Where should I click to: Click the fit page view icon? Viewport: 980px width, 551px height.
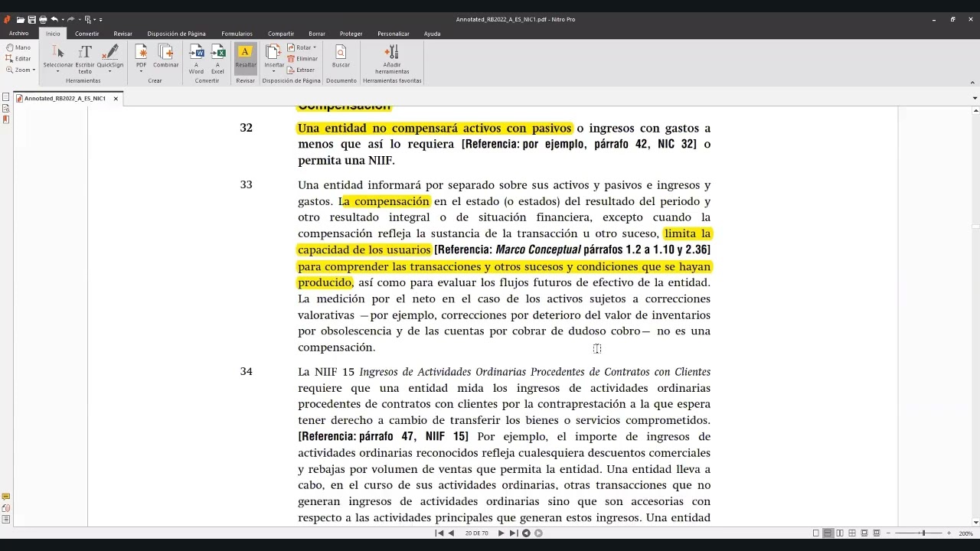coord(877,533)
